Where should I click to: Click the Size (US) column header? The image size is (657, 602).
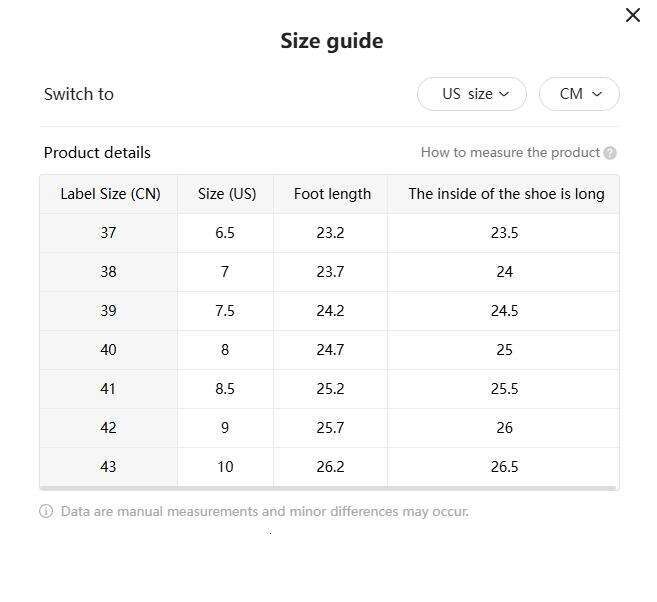[226, 194]
